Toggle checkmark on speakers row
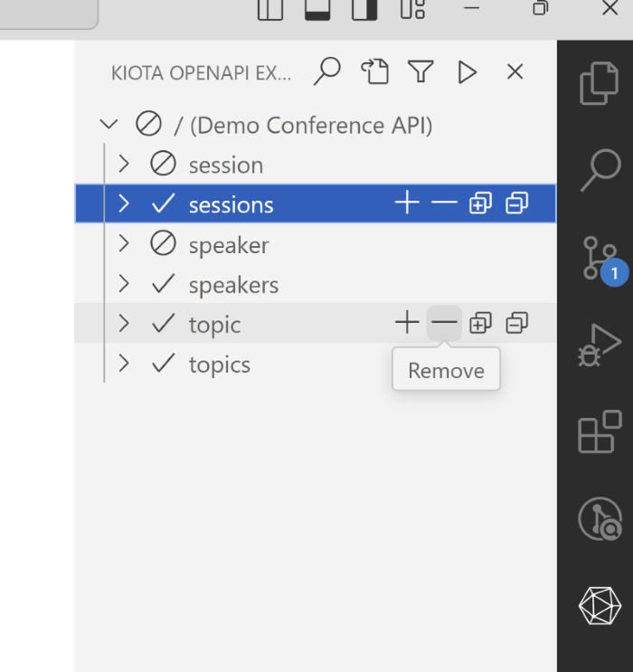The height and width of the screenshot is (672, 633). pyautogui.click(x=163, y=283)
